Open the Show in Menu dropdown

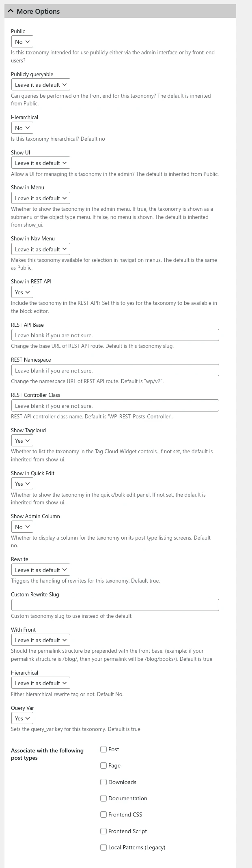(x=40, y=198)
